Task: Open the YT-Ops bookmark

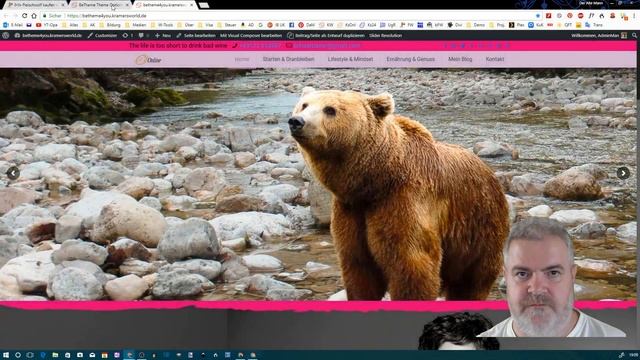Action: click(47, 25)
